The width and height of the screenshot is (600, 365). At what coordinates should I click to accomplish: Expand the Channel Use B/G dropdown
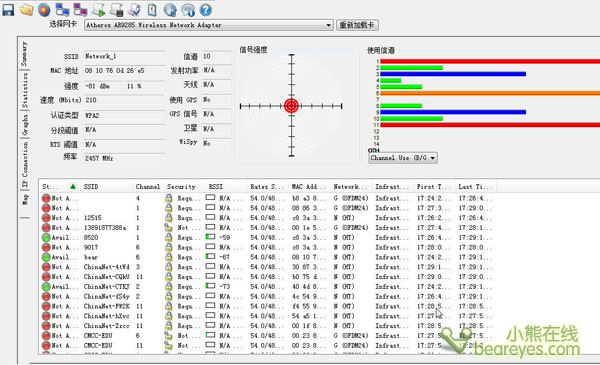pyautogui.click(x=403, y=158)
